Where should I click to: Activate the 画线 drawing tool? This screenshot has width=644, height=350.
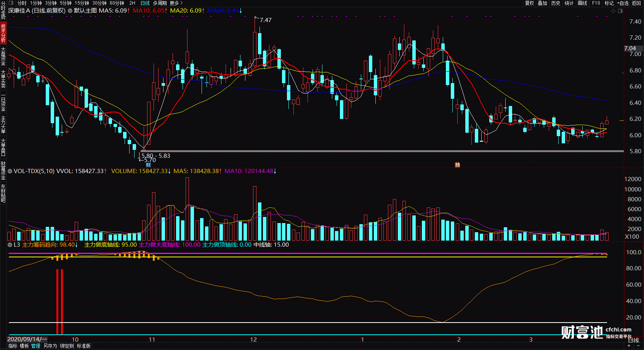coord(582,3)
